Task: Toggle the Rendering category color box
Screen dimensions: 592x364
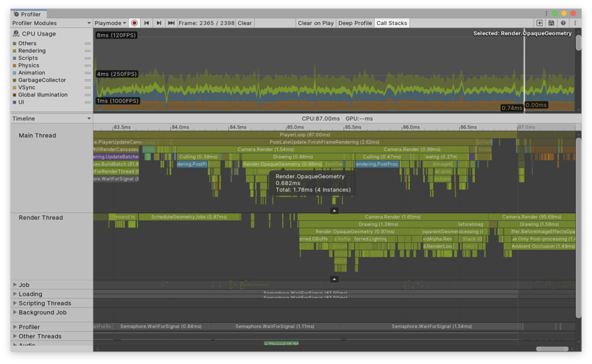Action: [x=15, y=51]
